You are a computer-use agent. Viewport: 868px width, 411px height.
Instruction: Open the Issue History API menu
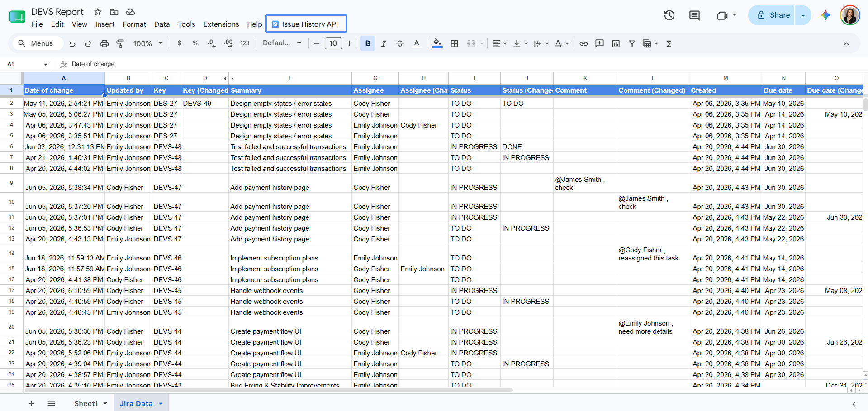pyautogui.click(x=306, y=24)
